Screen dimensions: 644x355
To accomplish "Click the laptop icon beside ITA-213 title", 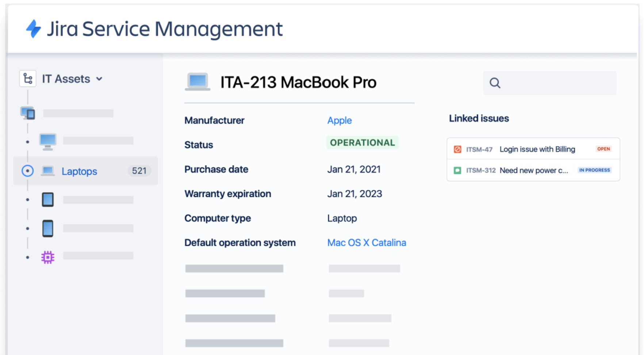I will click(198, 82).
